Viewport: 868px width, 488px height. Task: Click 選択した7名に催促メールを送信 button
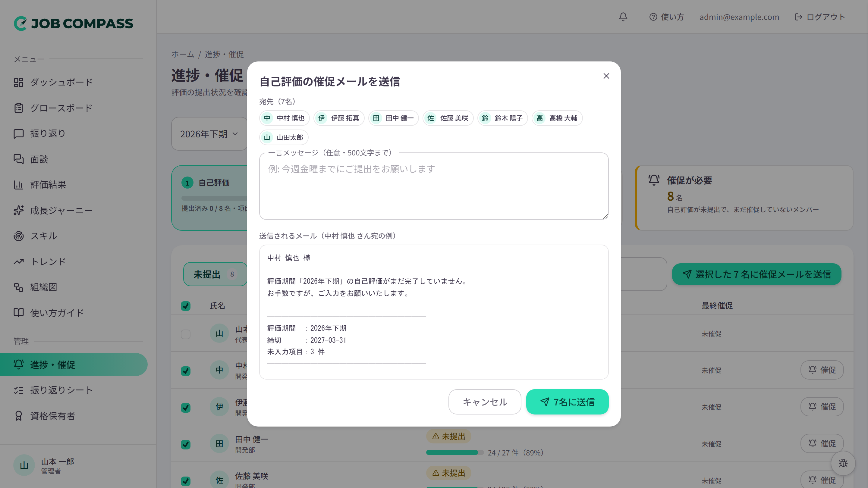(x=756, y=274)
